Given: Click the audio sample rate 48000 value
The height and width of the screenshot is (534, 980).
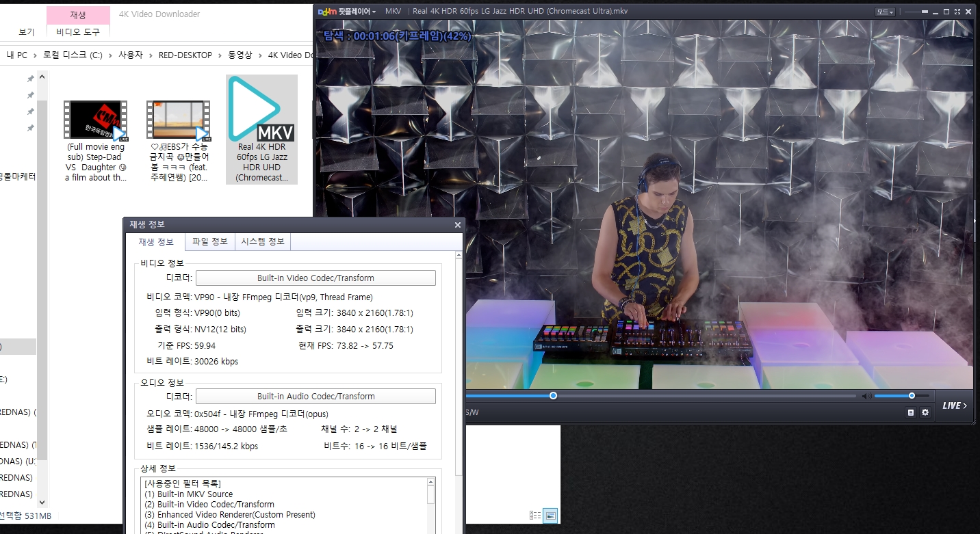Looking at the screenshot, I should point(241,429).
